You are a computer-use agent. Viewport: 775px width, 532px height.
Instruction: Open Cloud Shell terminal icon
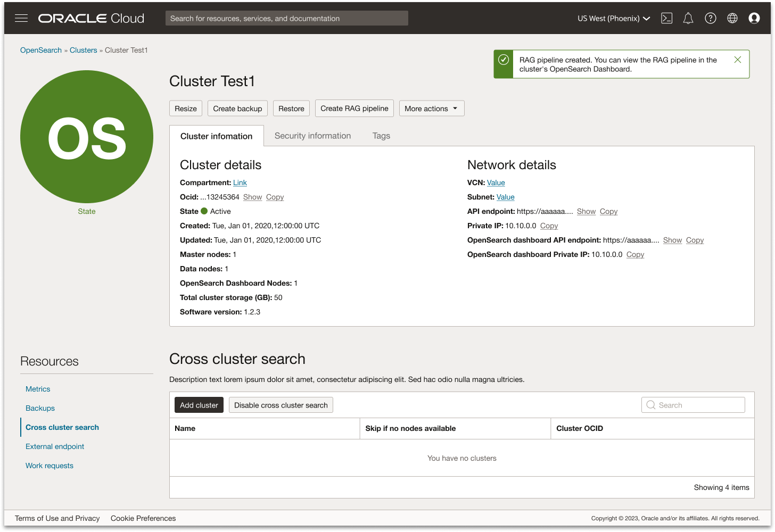coord(666,18)
